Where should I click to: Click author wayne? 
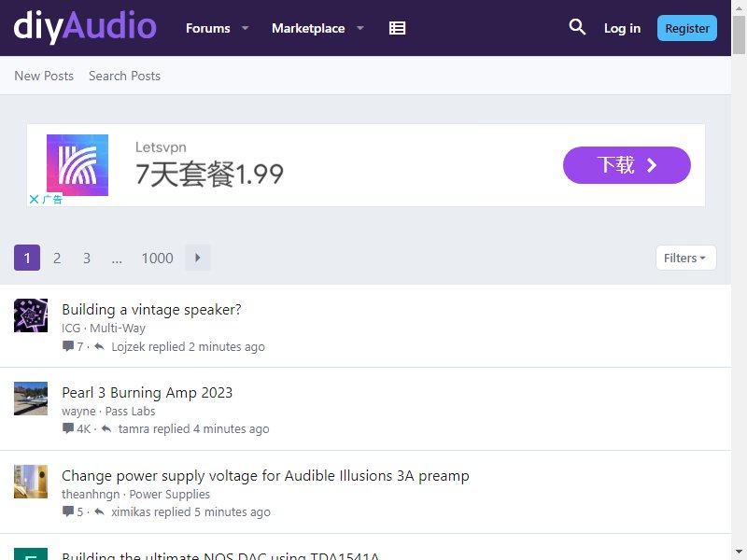point(78,411)
